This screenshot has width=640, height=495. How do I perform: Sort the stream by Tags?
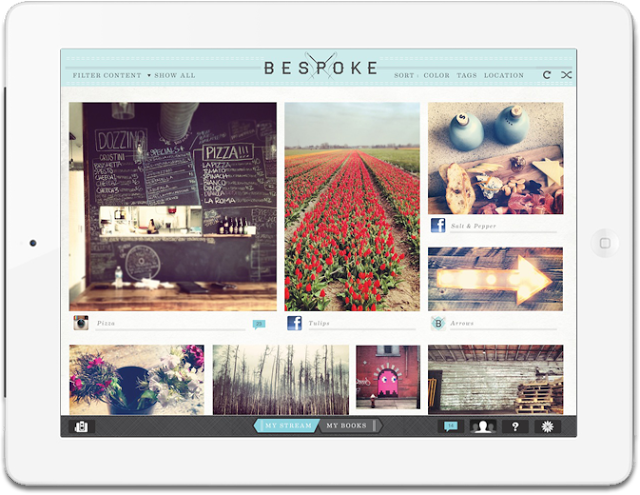[467, 75]
